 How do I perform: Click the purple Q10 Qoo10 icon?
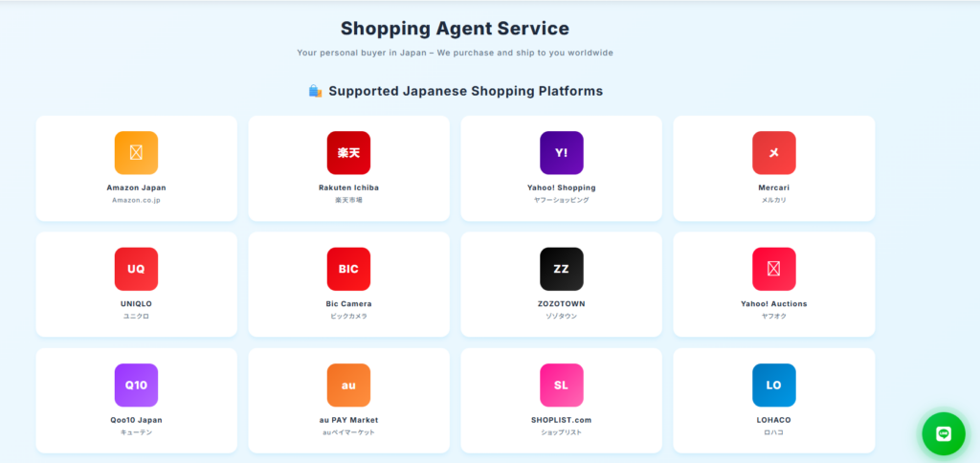pos(136,385)
